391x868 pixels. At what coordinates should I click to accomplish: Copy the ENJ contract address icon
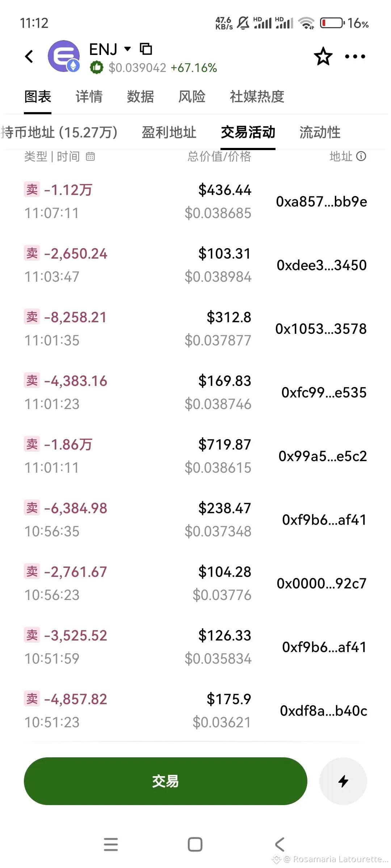pyautogui.click(x=146, y=49)
